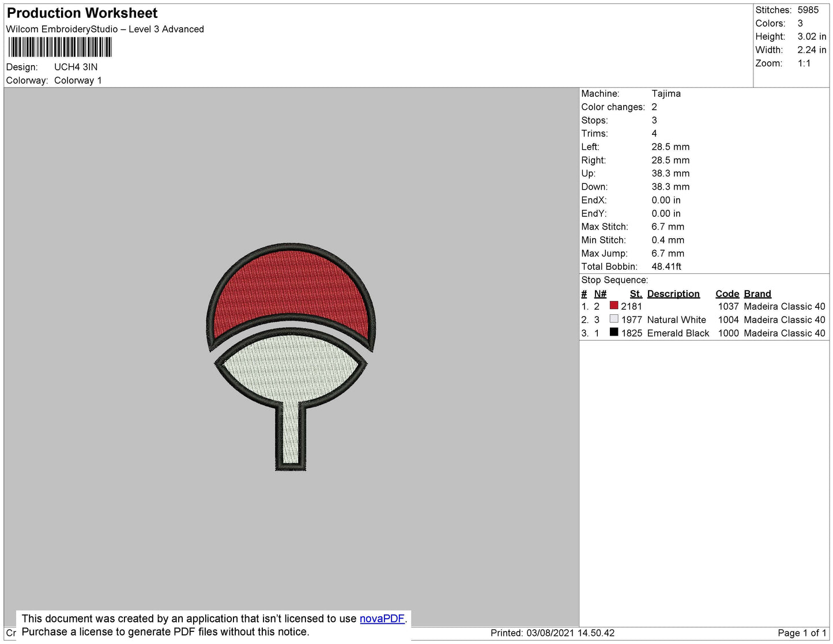Click the Emerald Black description

[678, 333]
